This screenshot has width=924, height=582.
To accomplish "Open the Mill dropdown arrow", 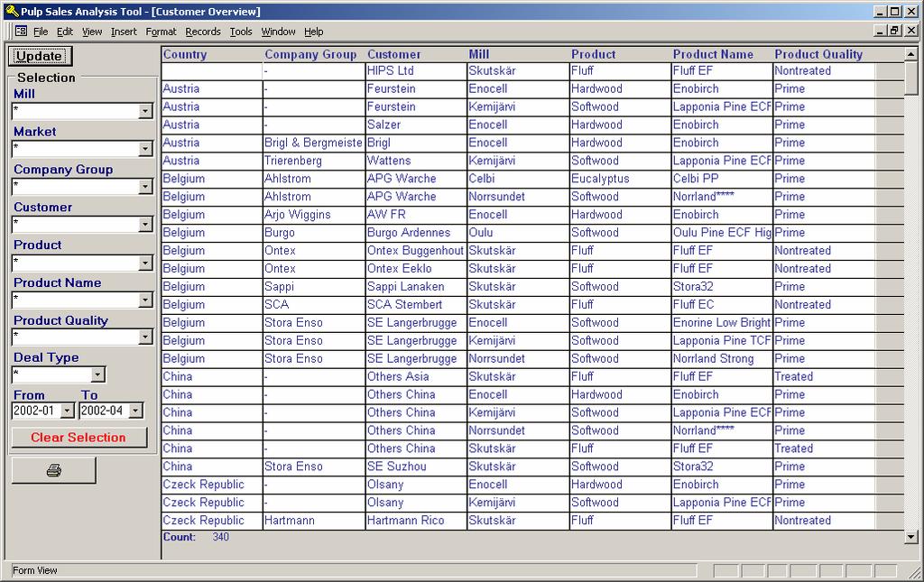I will click(145, 111).
